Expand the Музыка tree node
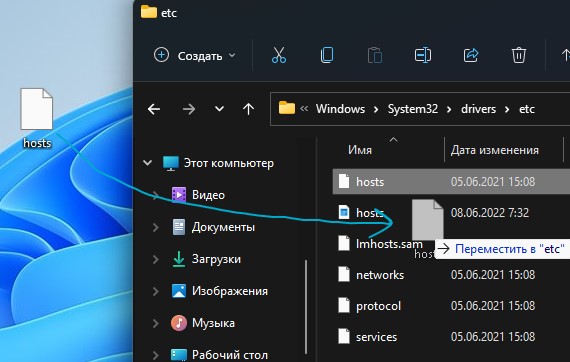Viewport: 570px width, 362px height. point(156,323)
